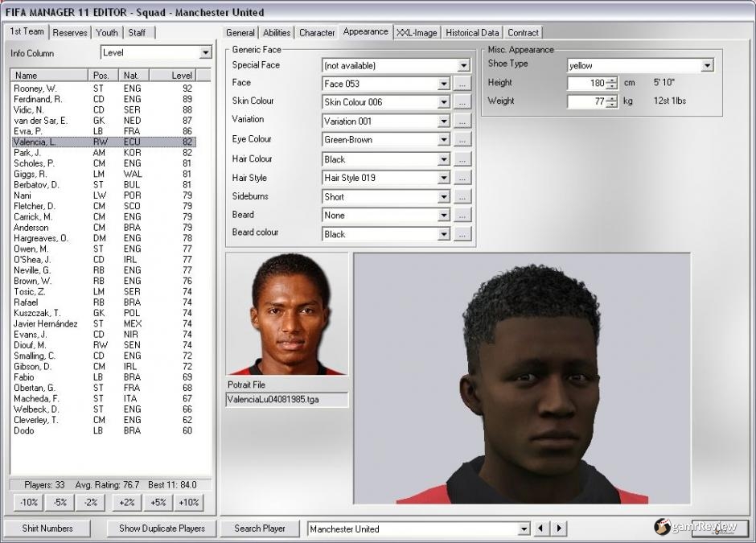Adjust the Height spinner arrows
756x543 pixels.
click(611, 83)
